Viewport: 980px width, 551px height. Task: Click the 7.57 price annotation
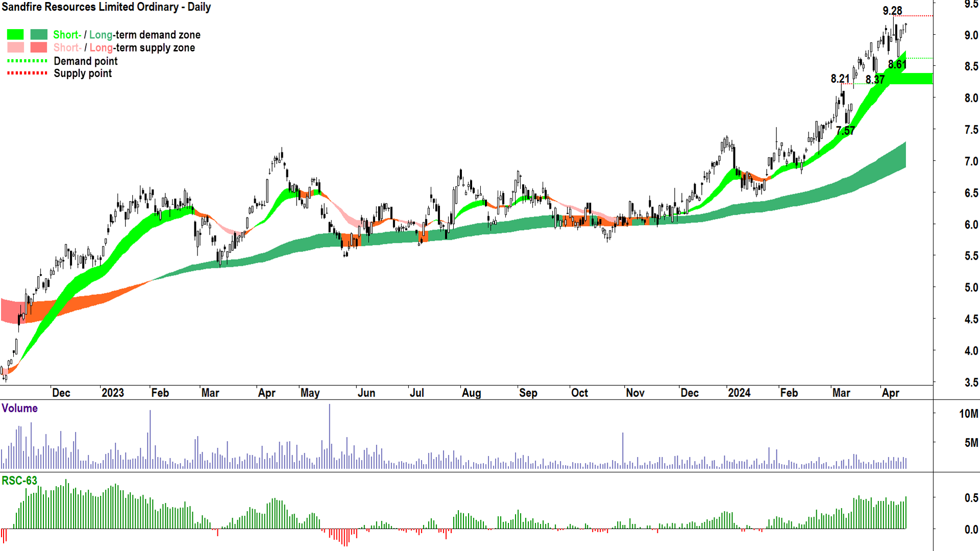[845, 131]
